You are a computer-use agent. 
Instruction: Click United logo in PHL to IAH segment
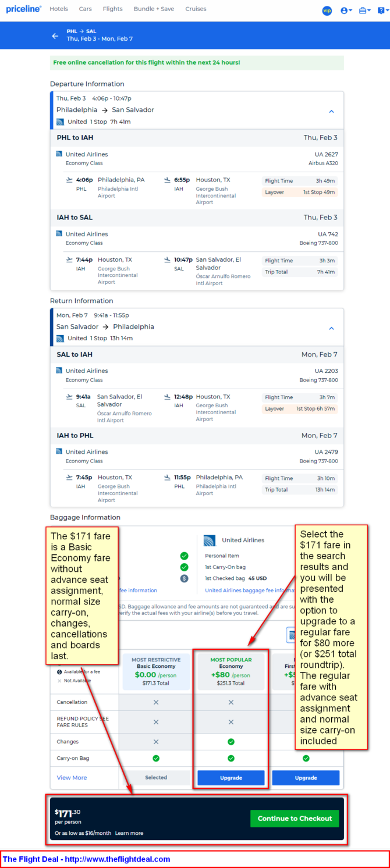59,154
